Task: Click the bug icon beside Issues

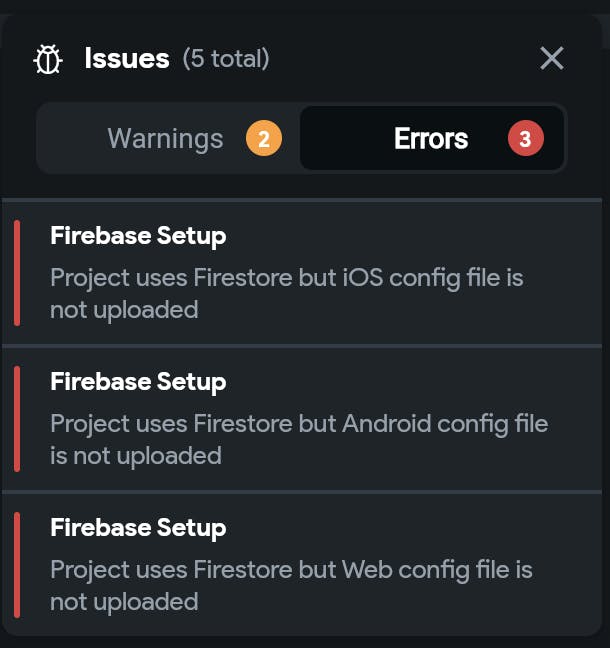Action: pyautogui.click(x=48, y=59)
